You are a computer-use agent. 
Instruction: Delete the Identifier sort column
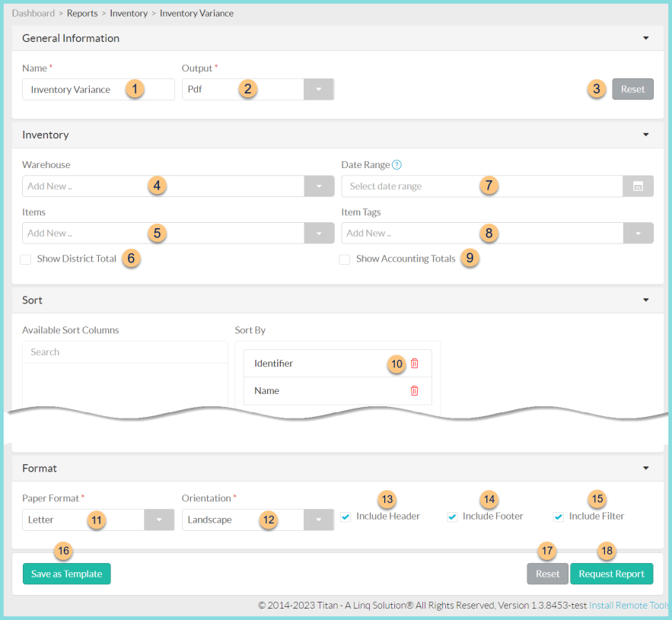[414, 363]
